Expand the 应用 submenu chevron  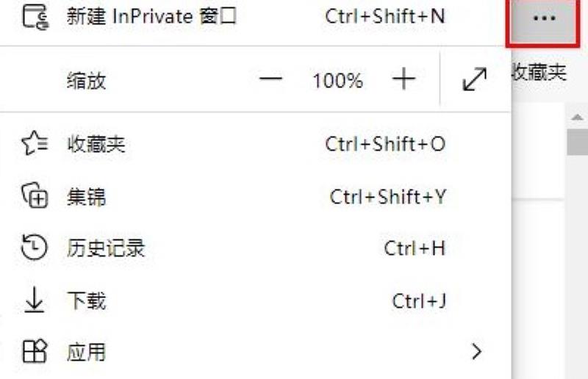click(476, 351)
